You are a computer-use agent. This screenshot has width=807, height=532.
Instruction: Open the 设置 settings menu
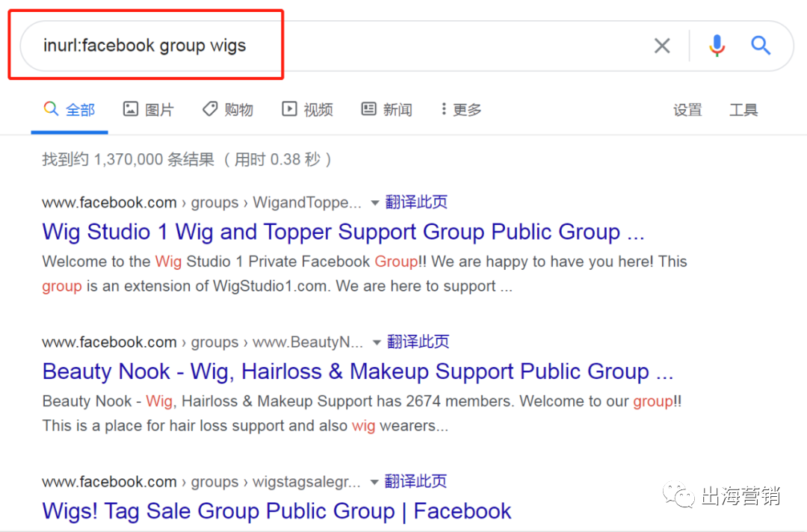point(688,109)
